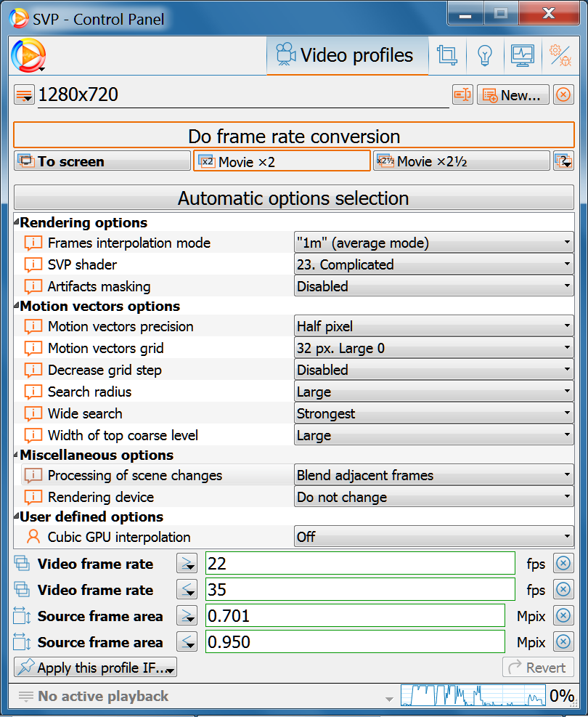Open the frame crop settings tab
This screenshot has width=588, height=717.
click(447, 56)
